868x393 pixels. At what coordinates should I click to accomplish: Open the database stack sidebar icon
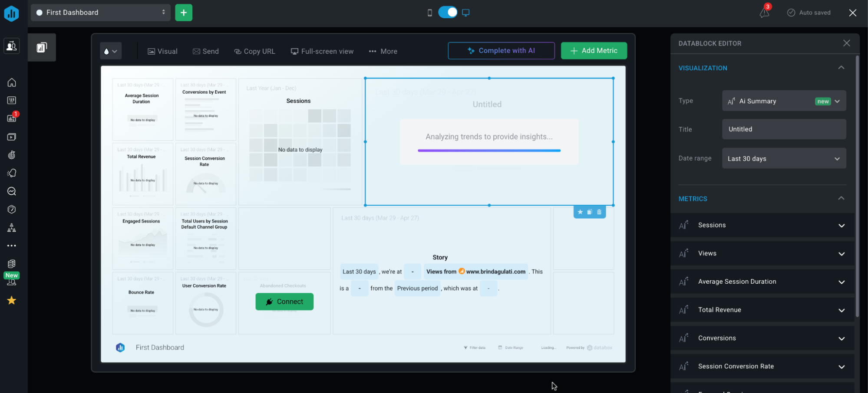tap(12, 264)
